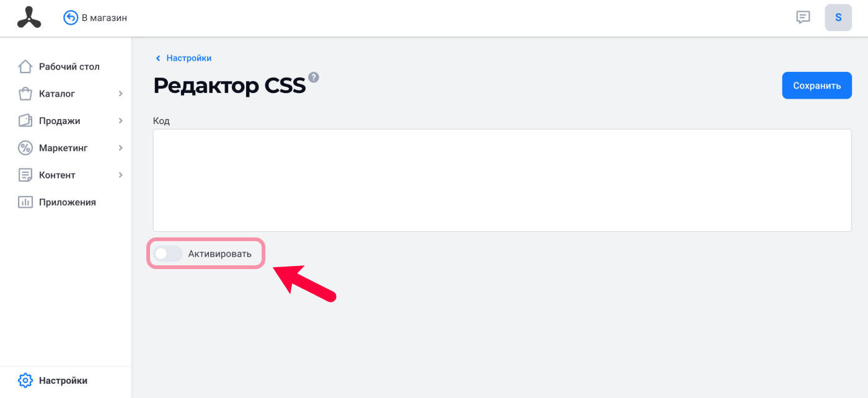Click the propeller logo in header
The width and height of the screenshot is (868, 398).
pyautogui.click(x=29, y=17)
